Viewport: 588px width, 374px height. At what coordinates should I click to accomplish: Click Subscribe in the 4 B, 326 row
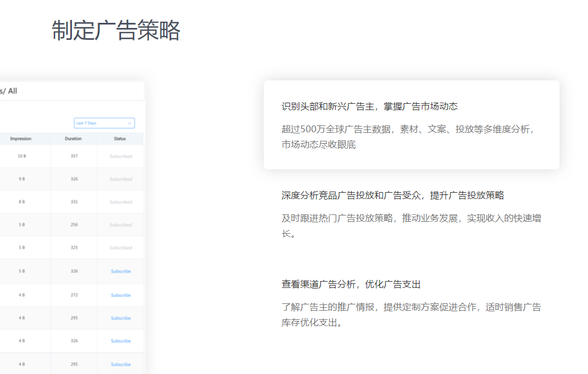click(120, 341)
